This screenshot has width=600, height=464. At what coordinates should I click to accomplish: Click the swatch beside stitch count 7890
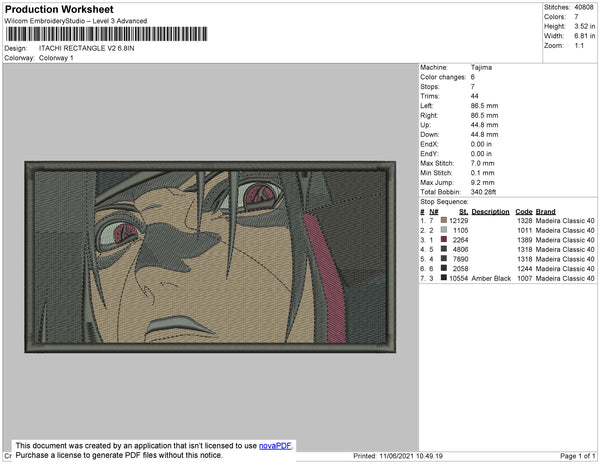pos(444,259)
